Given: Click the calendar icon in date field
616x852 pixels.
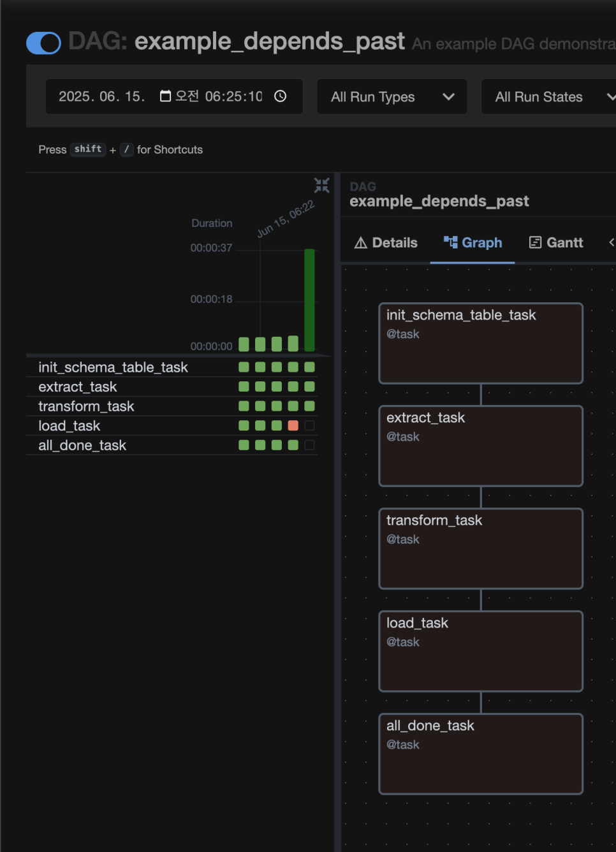Looking at the screenshot, I should point(165,96).
